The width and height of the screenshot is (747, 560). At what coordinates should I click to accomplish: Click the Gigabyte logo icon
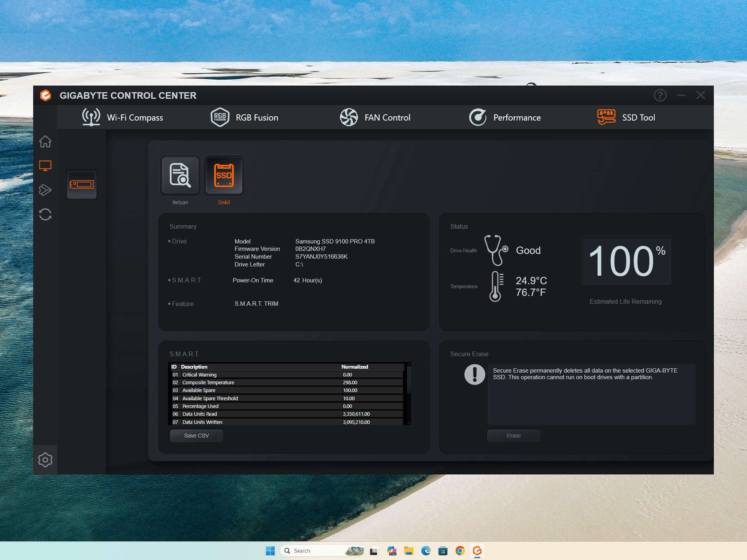point(46,96)
